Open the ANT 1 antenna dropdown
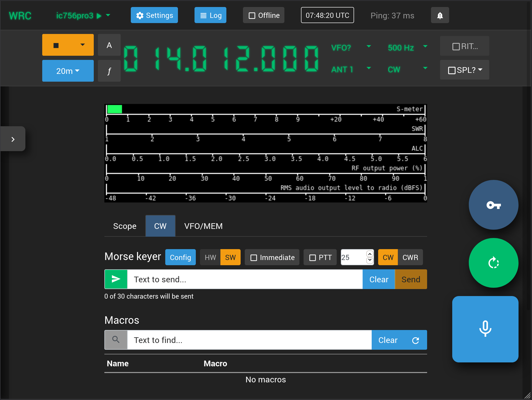 click(369, 68)
